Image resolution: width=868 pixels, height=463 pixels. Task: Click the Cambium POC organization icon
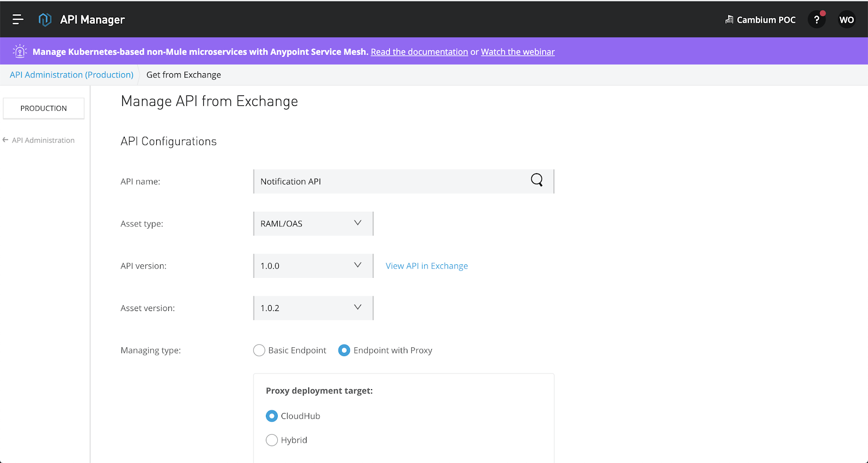729,20
